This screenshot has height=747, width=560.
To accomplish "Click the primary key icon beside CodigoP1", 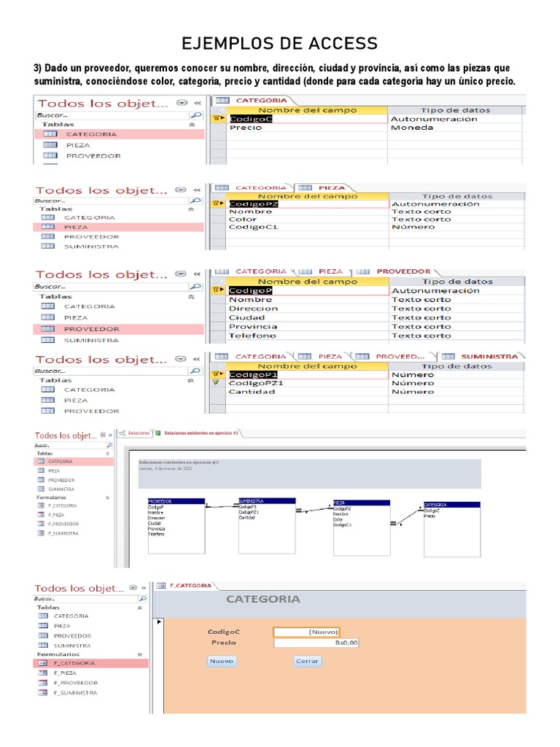I will click(215, 374).
